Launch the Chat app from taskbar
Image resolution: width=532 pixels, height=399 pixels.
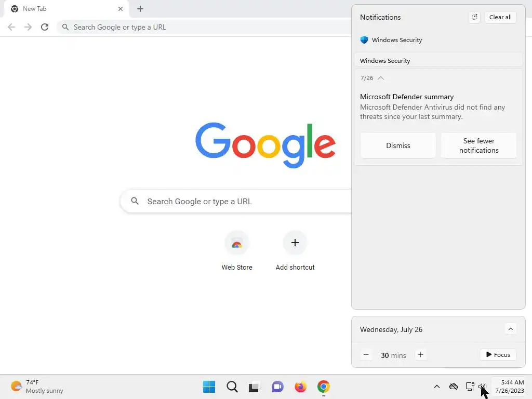pyautogui.click(x=277, y=387)
